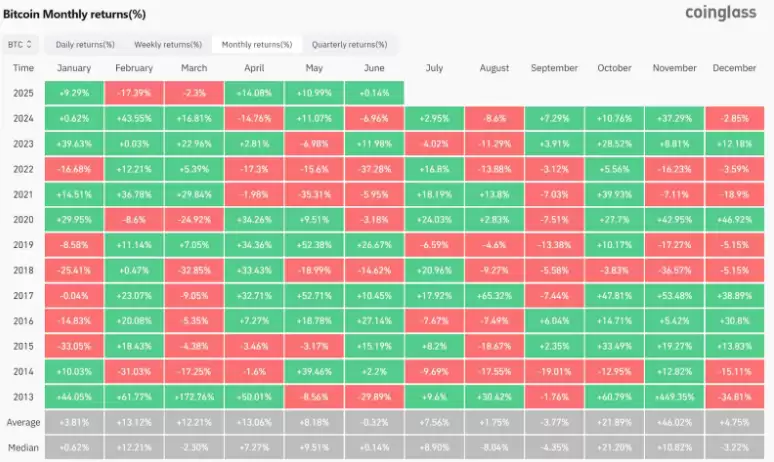Click the Average October +21.89% cell
The width and height of the screenshot is (774, 462).
(614, 421)
